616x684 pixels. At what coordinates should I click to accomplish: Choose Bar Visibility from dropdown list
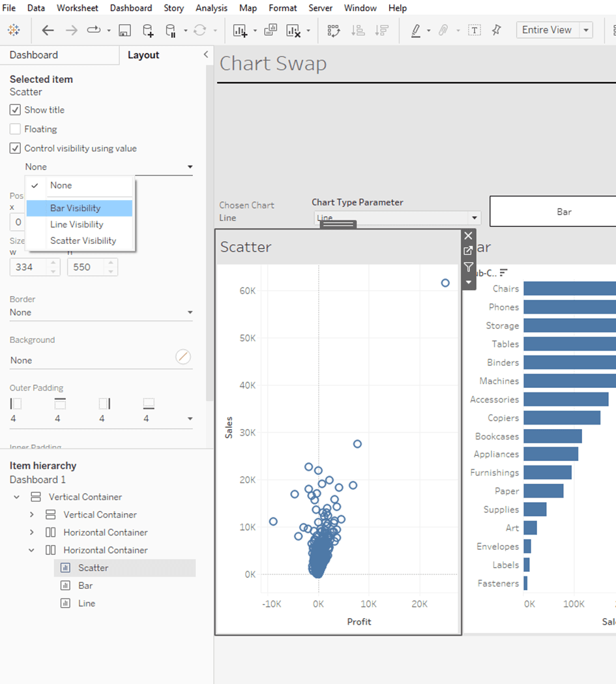coord(80,208)
